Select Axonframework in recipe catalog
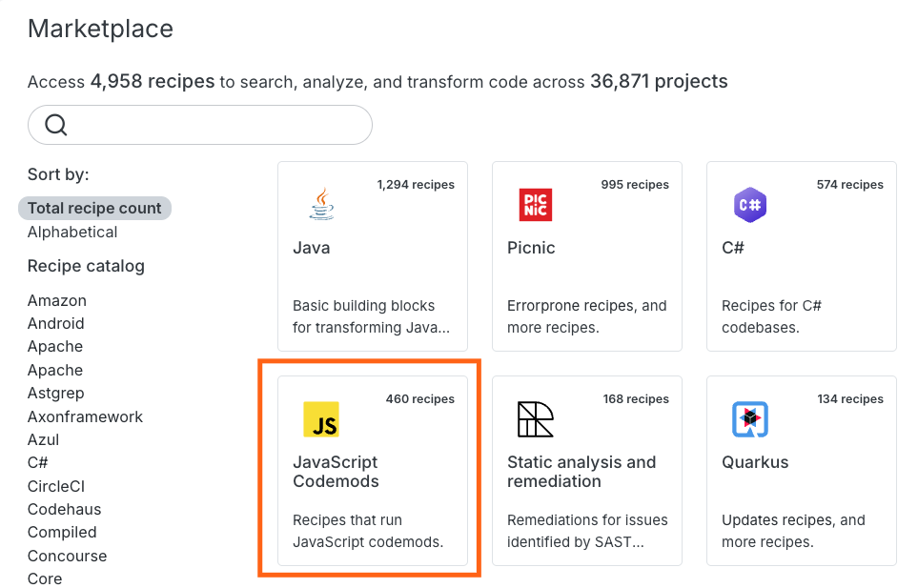The image size is (918, 588). (85, 416)
